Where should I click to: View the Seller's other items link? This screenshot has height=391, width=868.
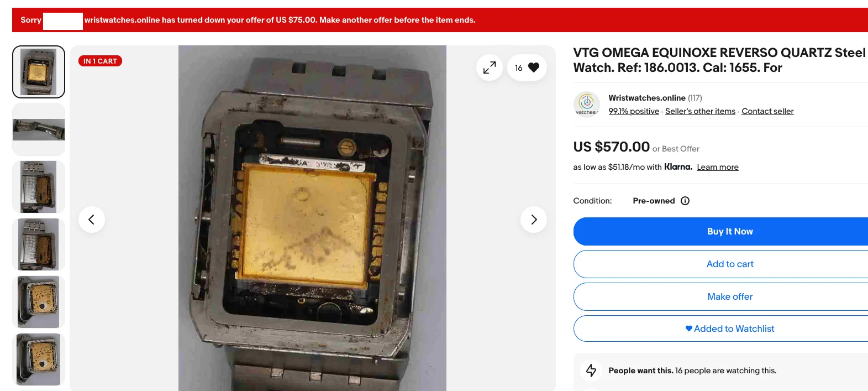700,111
